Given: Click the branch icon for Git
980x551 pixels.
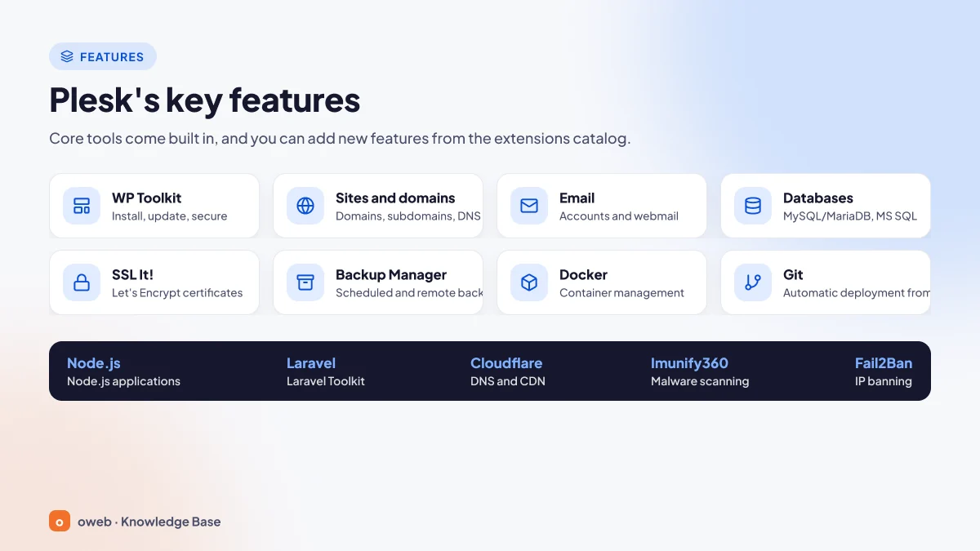Looking at the screenshot, I should pos(753,282).
